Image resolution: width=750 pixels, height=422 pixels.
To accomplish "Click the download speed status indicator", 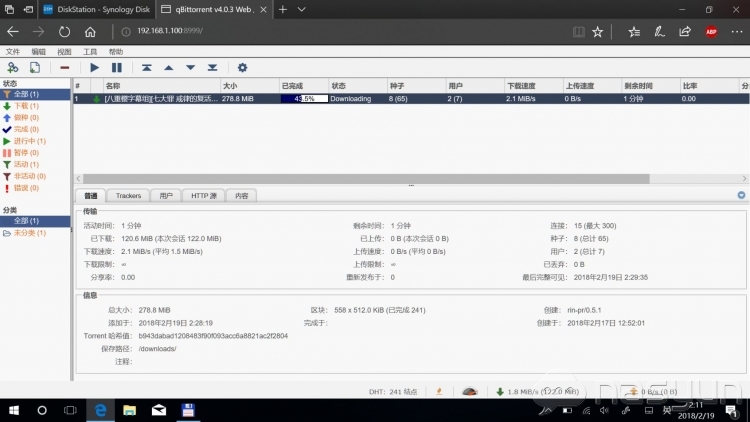I will 538,391.
